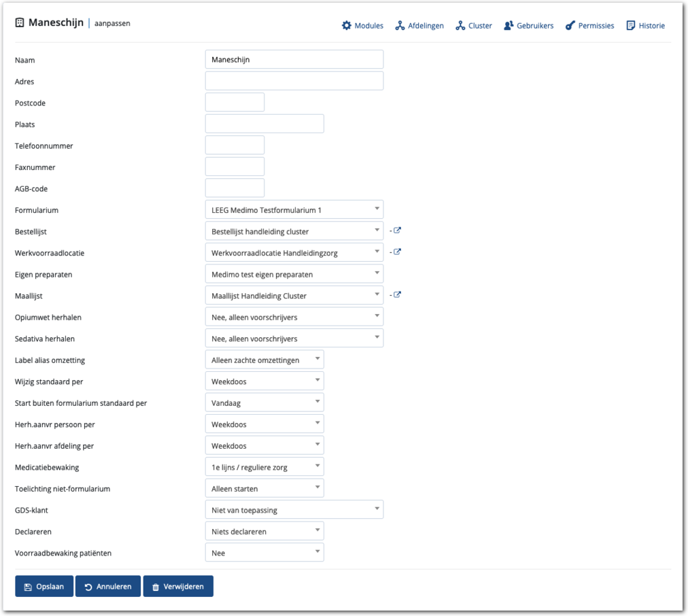688x616 pixels.
Task: Open the GDS-klant dropdown
Action: tap(294, 510)
